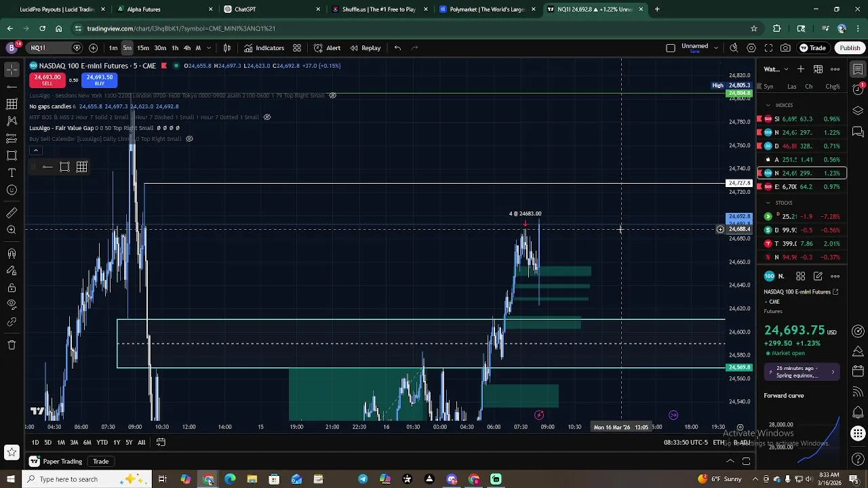Switch to 4h timeframe

[x=186, y=48]
